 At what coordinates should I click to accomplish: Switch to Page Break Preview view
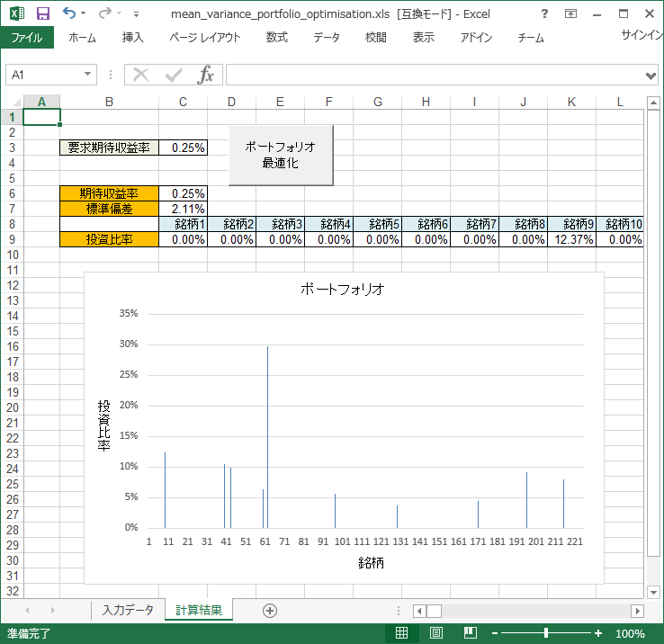tap(469, 633)
